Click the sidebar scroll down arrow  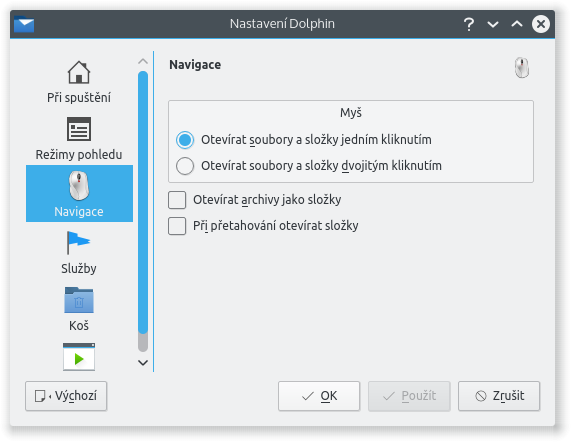[x=143, y=363]
